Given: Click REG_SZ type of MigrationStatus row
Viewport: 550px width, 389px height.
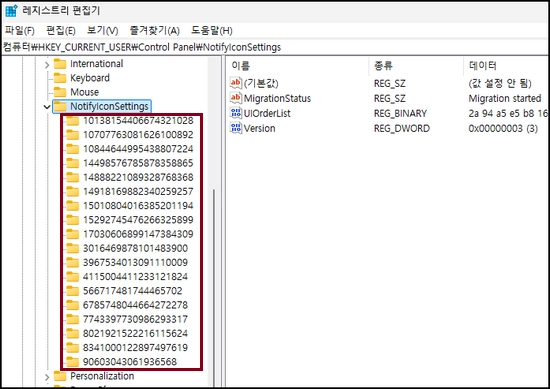Looking at the screenshot, I should [x=390, y=99].
